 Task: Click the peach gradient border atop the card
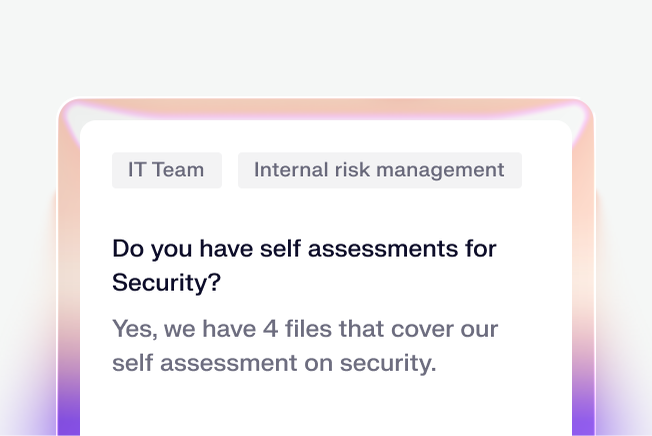(326, 109)
